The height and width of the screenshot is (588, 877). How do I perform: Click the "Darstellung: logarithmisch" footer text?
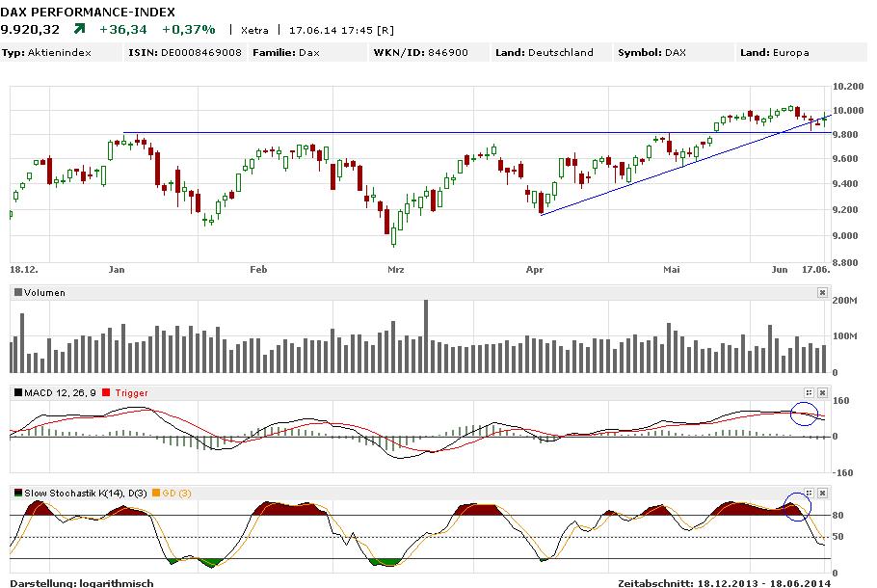coord(82,583)
